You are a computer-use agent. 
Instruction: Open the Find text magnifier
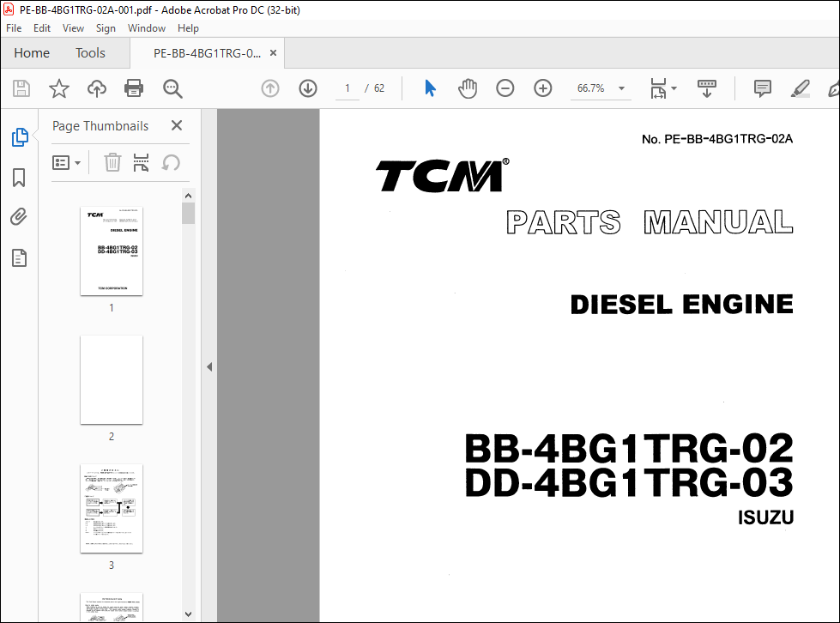172,88
